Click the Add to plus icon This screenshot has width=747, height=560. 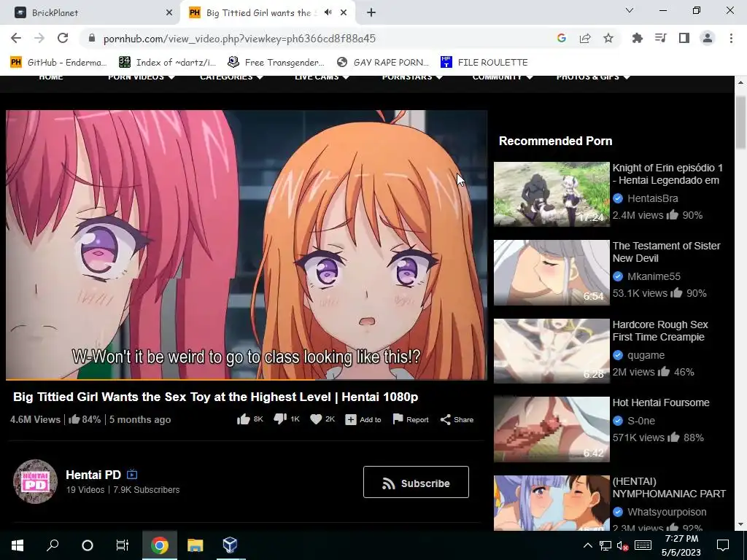pyautogui.click(x=351, y=419)
